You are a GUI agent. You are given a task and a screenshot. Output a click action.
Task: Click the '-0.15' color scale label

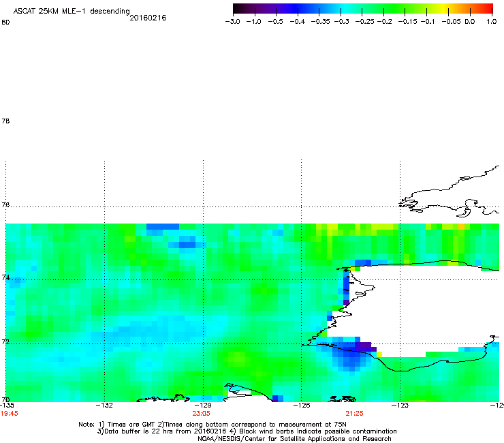click(407, 22)
